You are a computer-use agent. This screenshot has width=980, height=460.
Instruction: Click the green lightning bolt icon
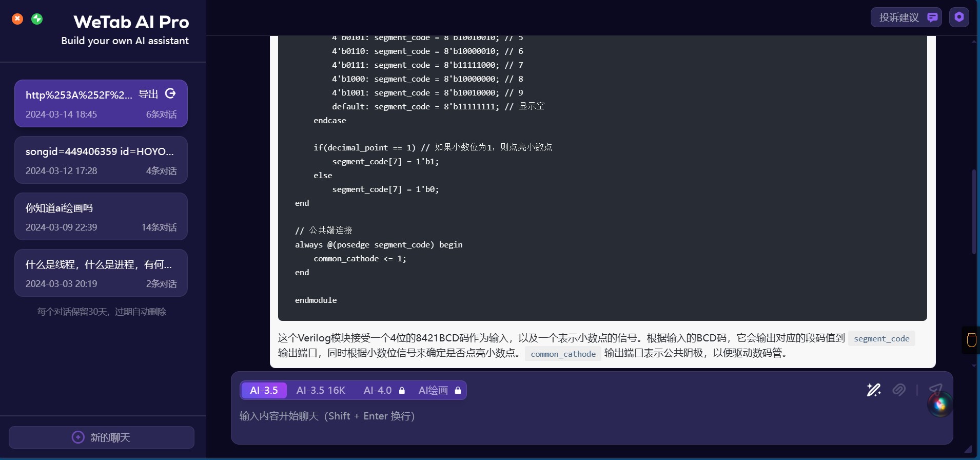pyautogui.click(x=37, y=19)
